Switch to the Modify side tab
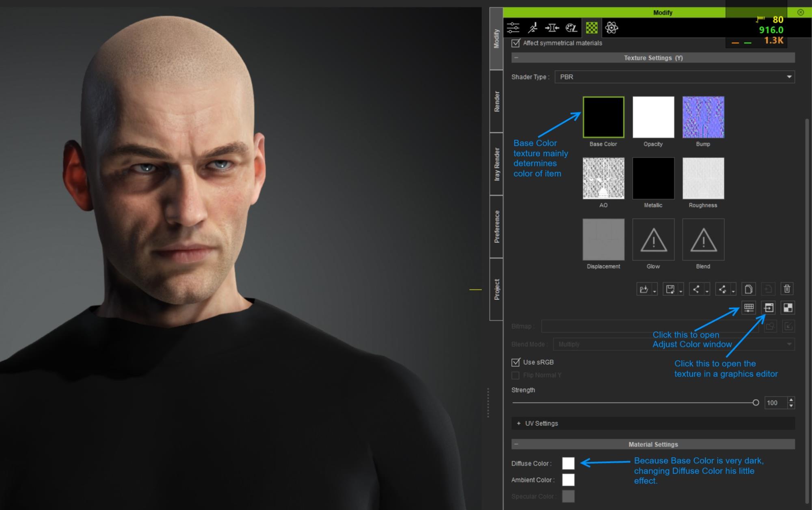The image size is (812, 510). click(496, 39)
